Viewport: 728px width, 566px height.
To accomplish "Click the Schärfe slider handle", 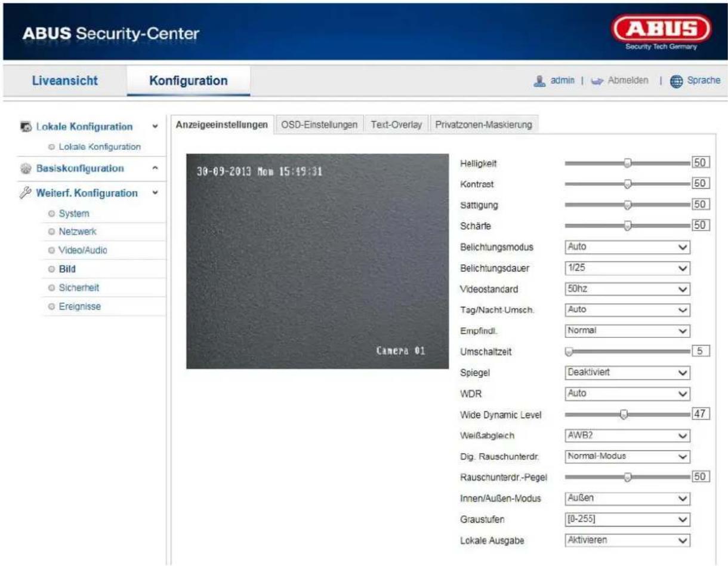I will (627, 226).
